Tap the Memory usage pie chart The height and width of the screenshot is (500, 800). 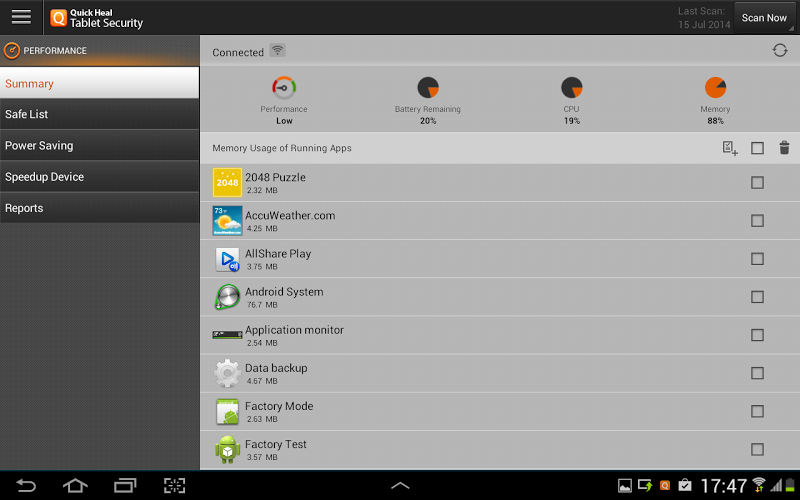point(715,88)
